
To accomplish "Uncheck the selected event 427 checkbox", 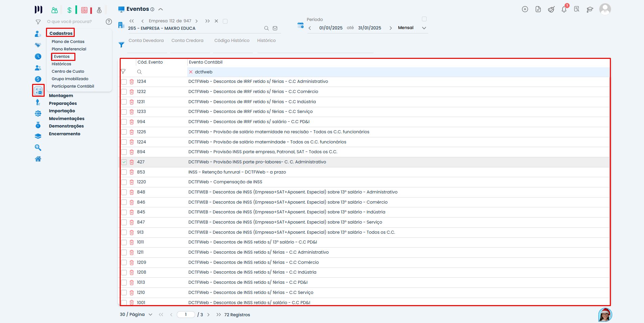I will click(124, 162).
